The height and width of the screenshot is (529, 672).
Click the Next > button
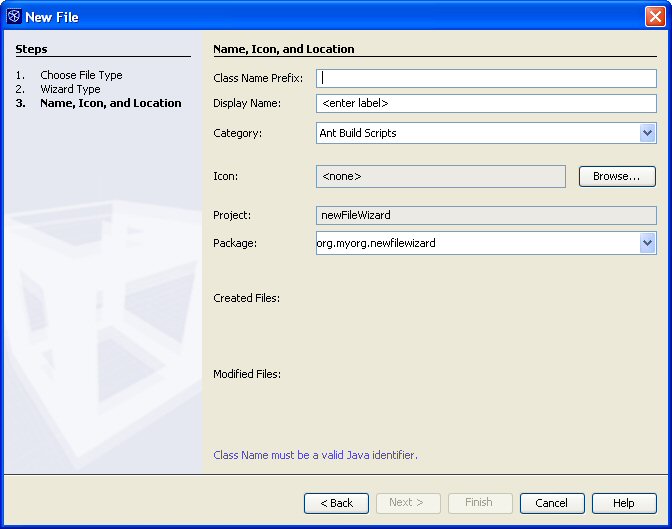(406, 503)
